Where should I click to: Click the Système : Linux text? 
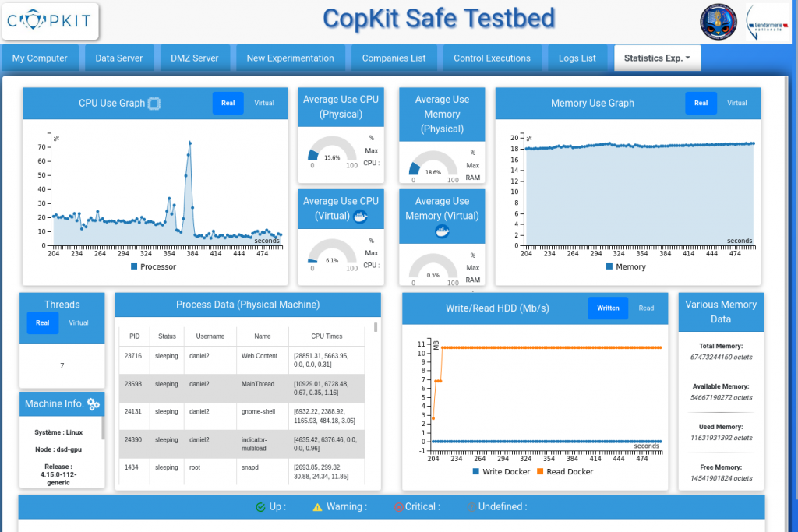coord(58,432)
